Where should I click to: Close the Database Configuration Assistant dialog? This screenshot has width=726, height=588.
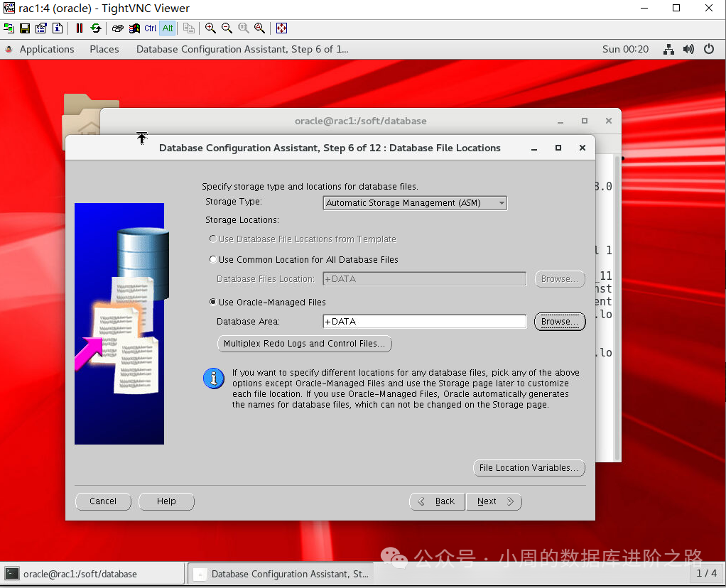coord(583,148)
